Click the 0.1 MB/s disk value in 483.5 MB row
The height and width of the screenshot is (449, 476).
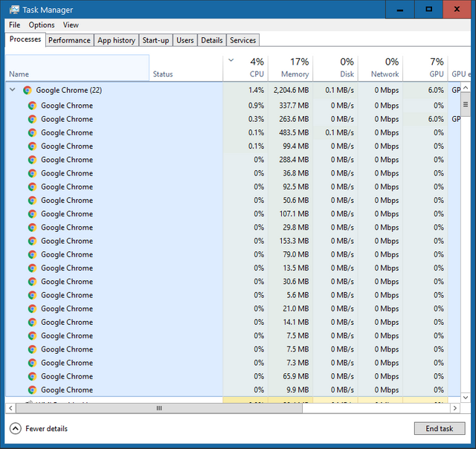[x=339, y=132]
